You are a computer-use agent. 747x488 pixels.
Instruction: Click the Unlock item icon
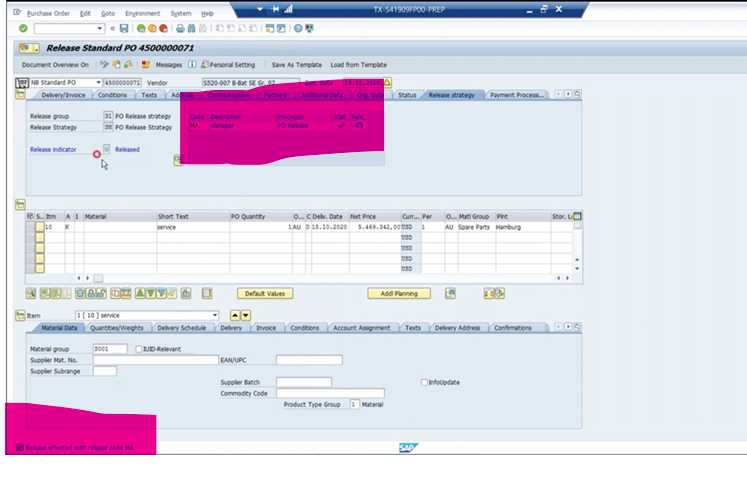tap(101, 294)
